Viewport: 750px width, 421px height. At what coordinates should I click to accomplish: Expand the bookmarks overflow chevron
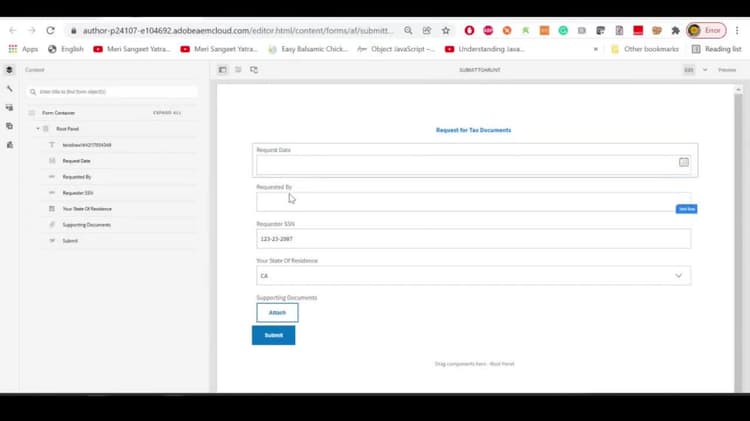pos(596,49)
